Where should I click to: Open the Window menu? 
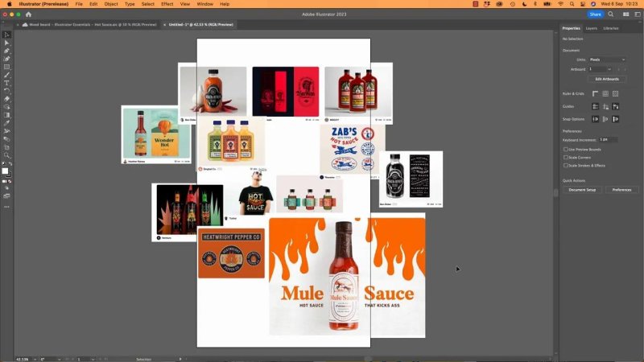click(205, 4)
